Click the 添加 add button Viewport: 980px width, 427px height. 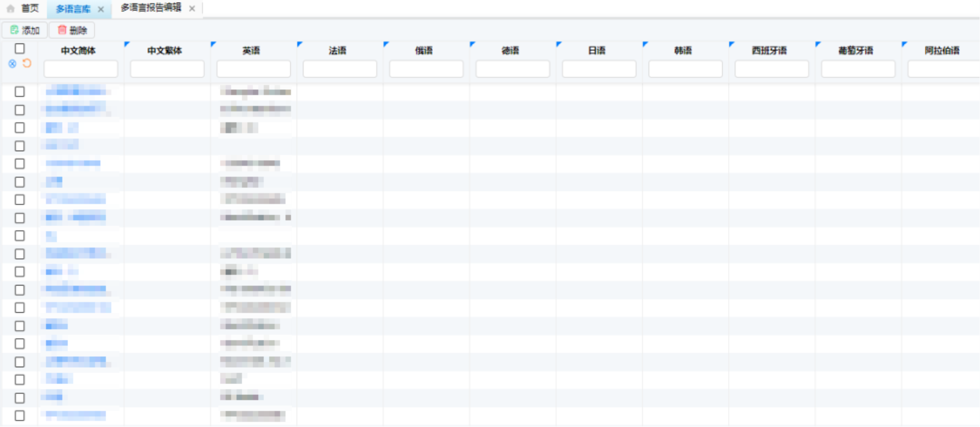(x=25, y=30)
